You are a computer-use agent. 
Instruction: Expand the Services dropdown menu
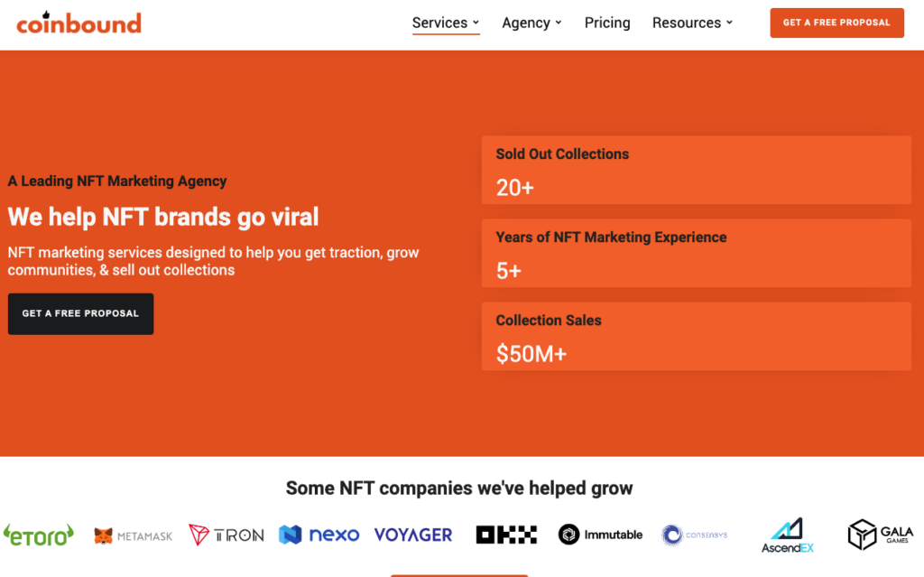[446, 23]
